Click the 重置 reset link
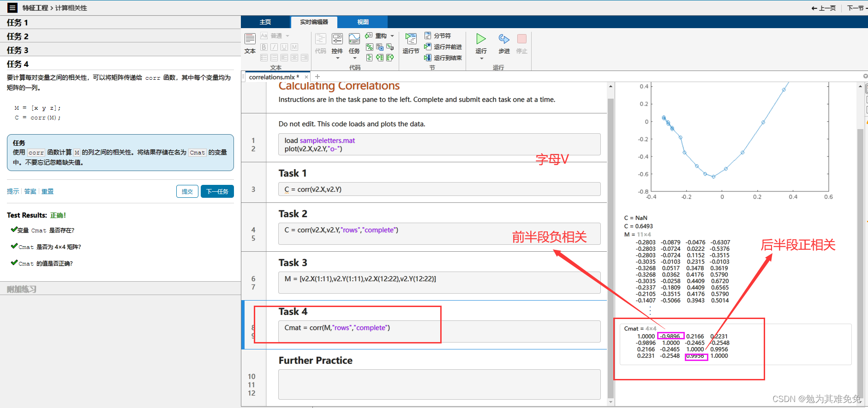 pyautogui.click(x=48, y=191)
